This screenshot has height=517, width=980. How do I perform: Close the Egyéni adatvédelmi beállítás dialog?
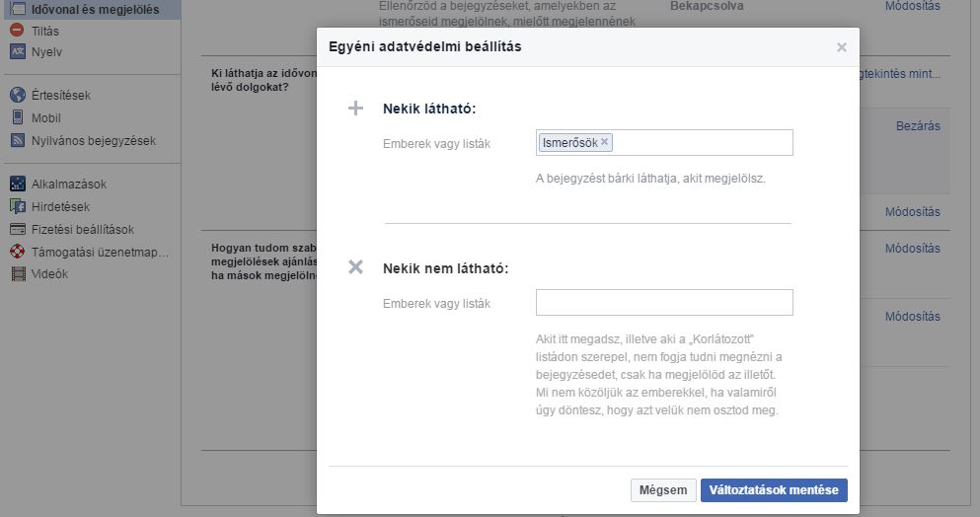click(x=841, y=47)
